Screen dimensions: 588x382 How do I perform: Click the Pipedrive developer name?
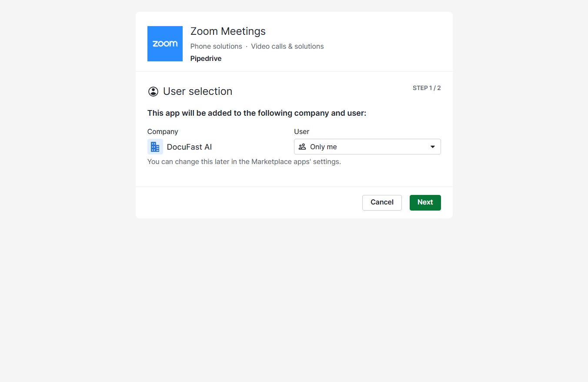click(x=206, y=58)
